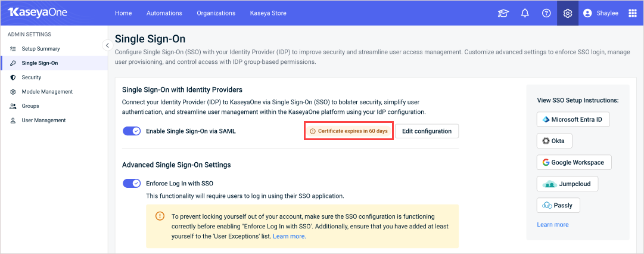
Task: Click the Module Management gear icon
Action: (x=13, y=92)
